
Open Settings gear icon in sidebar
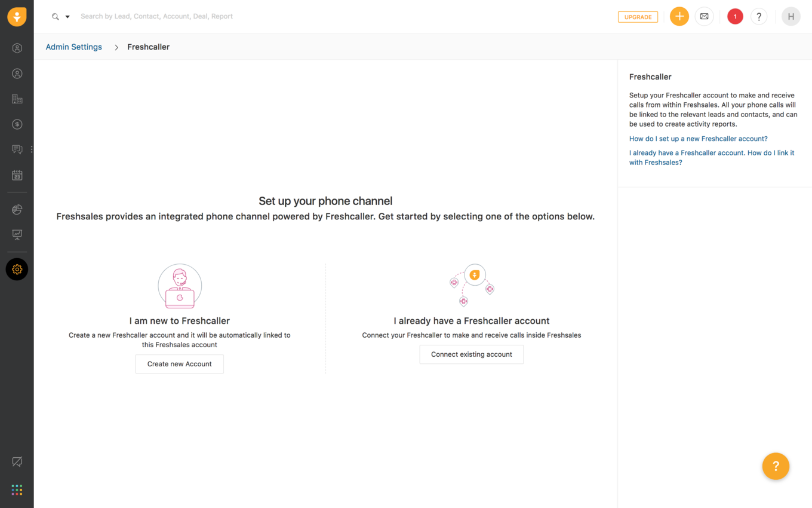coord(17,270)
